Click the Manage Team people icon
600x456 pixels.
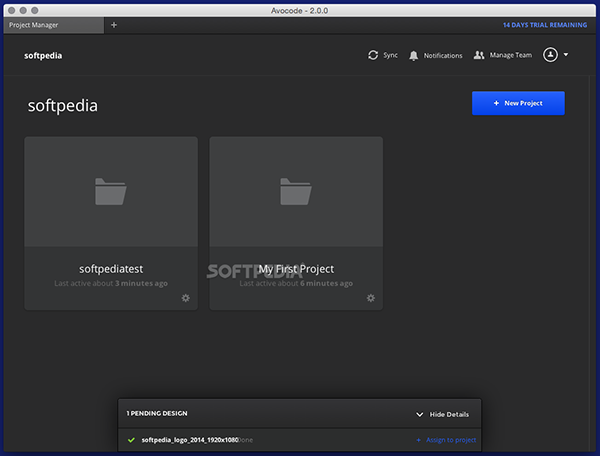click(479, 55)
